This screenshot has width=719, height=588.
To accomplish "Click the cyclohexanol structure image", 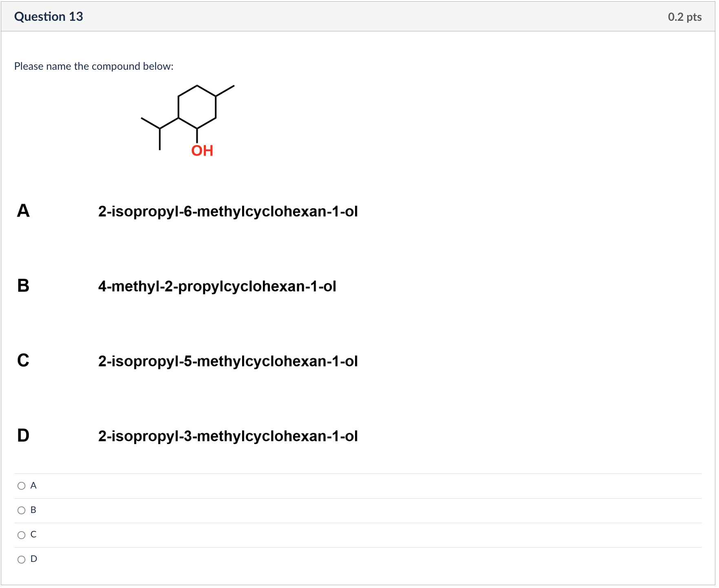I will 187,118.
